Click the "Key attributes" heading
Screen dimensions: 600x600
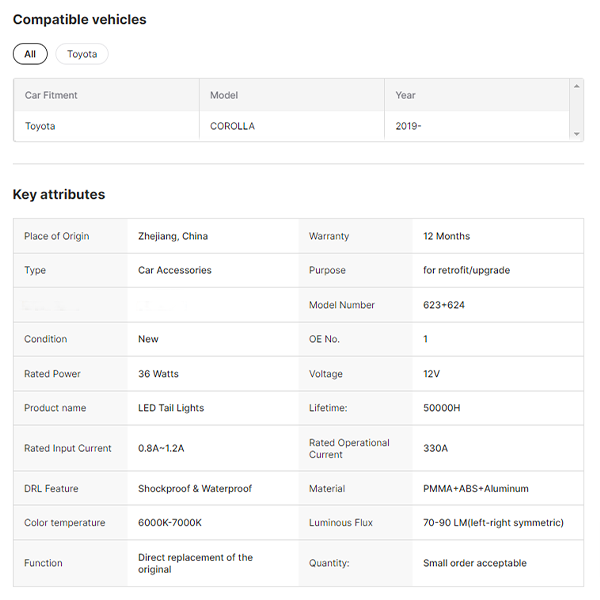click(59, 194)
